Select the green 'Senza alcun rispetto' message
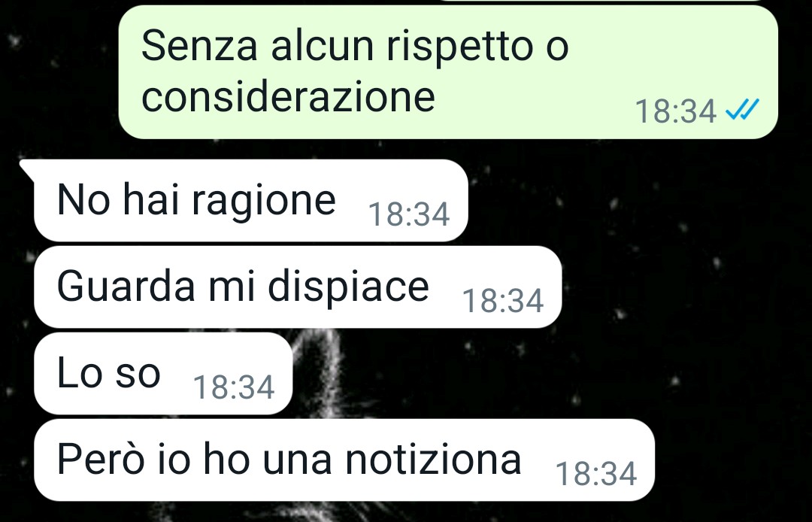The image size is (812, 522). pyautogui.click(x=448, y=72)
